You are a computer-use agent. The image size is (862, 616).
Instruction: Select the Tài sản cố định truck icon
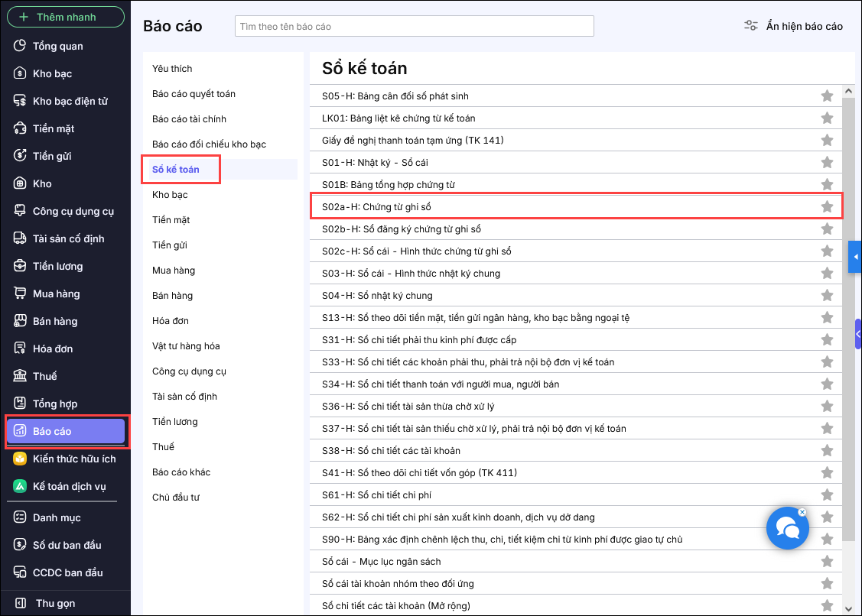click(x=21, y=238)
